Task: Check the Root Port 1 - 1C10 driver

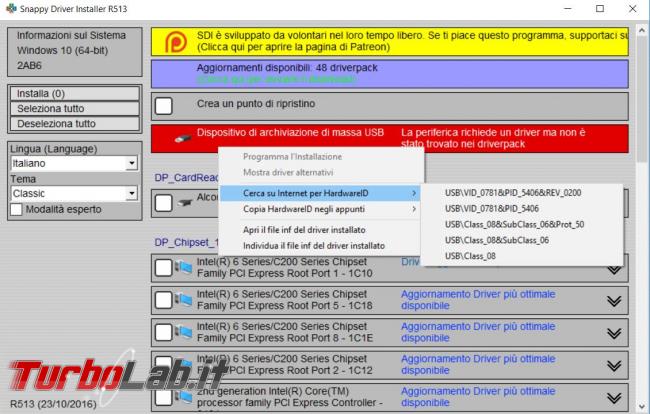Action: coord(164,268)
